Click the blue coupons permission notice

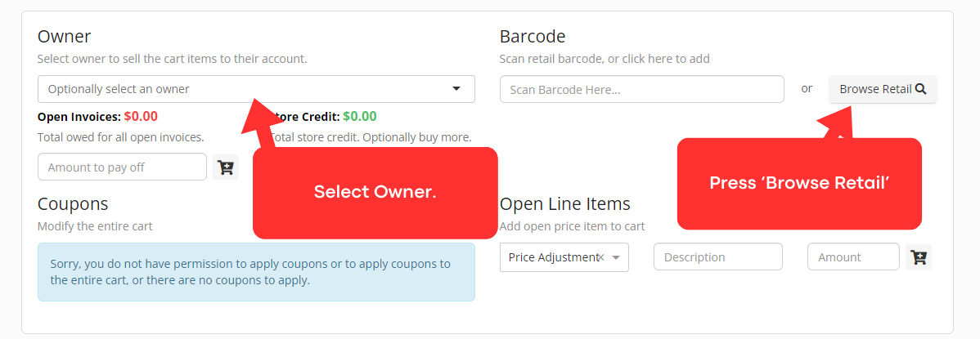[256, 272]
